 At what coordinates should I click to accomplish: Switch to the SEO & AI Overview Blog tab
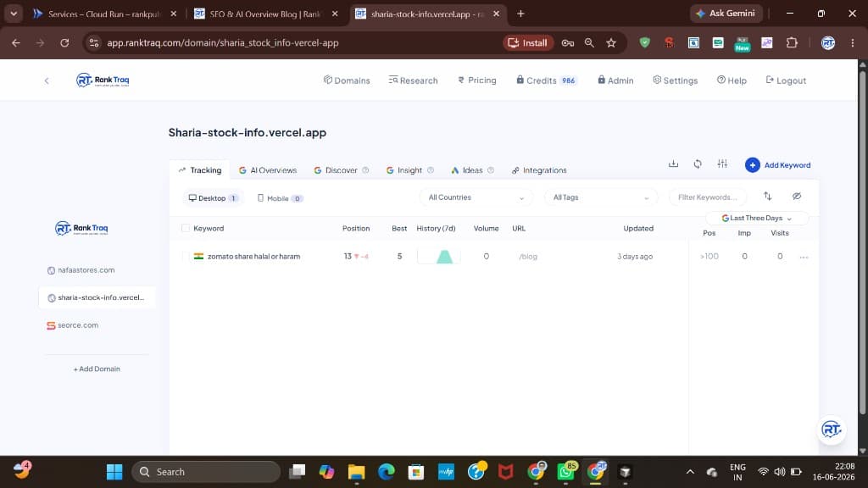(264, 14)
